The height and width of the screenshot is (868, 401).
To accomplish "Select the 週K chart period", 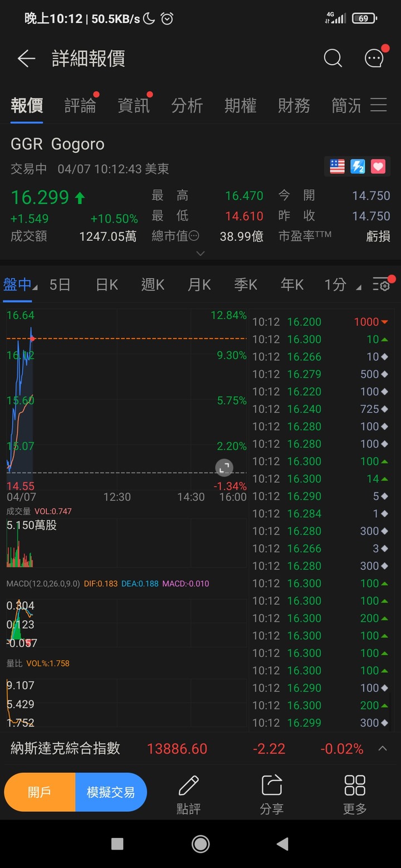I will coord(153,285).
